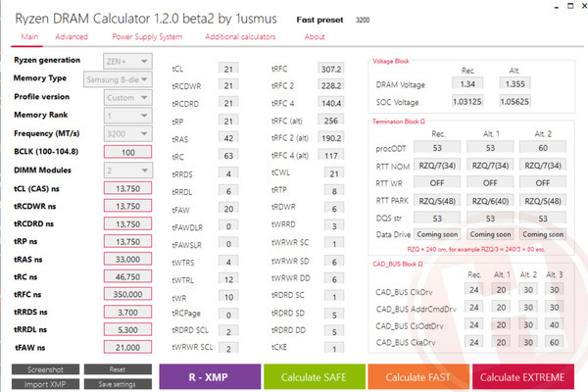Maximize the calculator window
588x392 pixels.
point(570,6)
